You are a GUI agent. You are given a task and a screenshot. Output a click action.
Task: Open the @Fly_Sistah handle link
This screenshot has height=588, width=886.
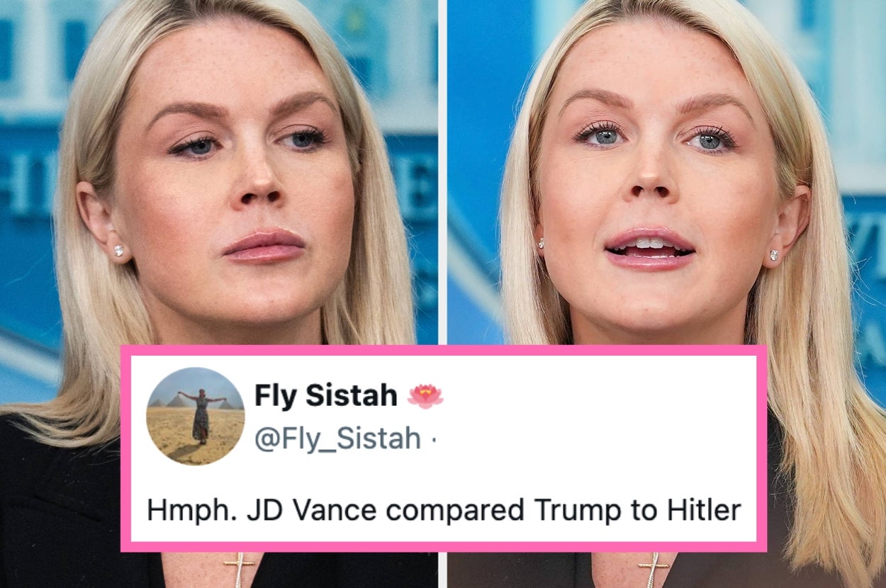tap(337, 439)
